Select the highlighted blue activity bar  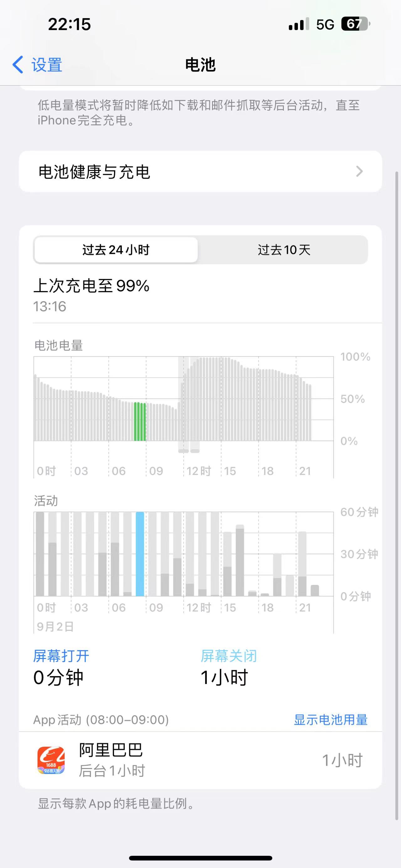(140, 554)
